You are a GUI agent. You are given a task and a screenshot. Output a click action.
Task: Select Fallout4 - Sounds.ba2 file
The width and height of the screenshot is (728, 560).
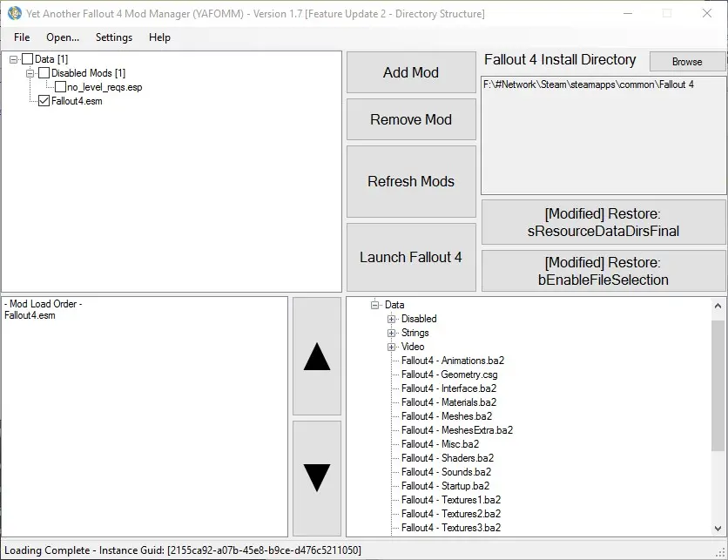(446, 472)
